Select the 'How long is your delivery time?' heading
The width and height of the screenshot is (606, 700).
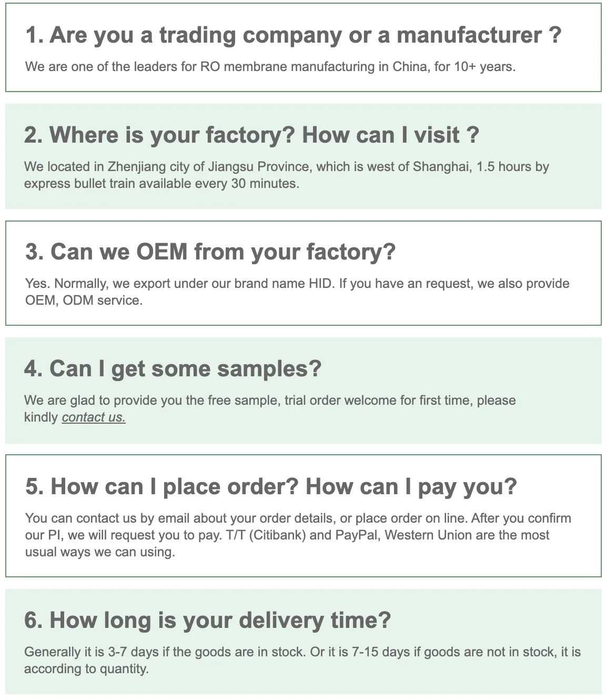click(208, 620)
